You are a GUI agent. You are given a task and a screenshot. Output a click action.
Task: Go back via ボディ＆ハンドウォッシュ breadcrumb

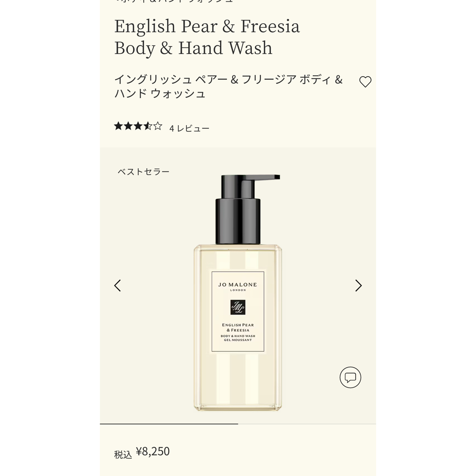click(x=174, y=1)
